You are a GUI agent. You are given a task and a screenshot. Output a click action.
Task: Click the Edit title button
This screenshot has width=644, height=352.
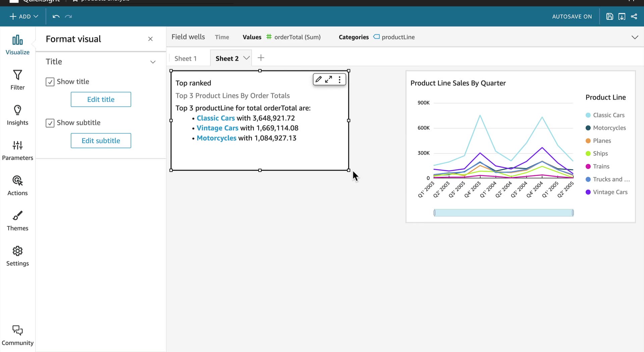click(x=101, y=99)
